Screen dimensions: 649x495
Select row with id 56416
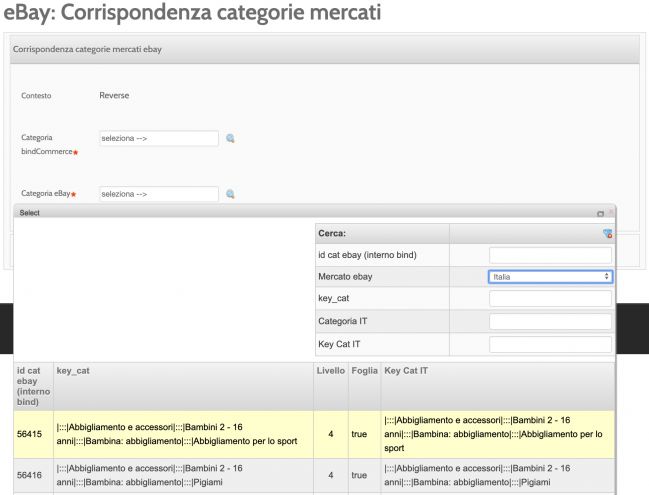(x=315, y=475)
